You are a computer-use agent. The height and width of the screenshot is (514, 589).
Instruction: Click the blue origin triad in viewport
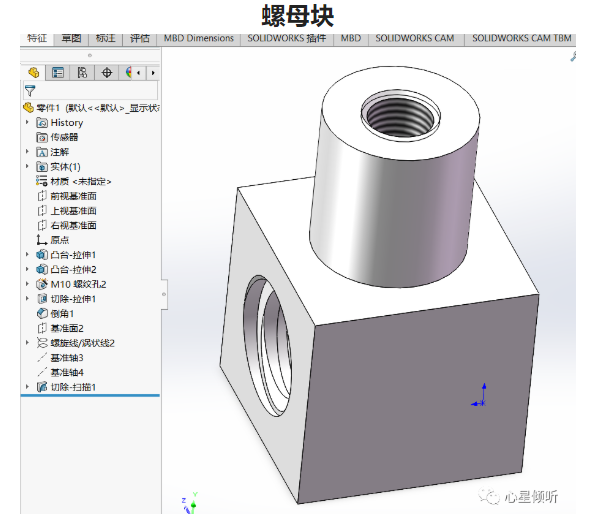[x=480, y=396]
